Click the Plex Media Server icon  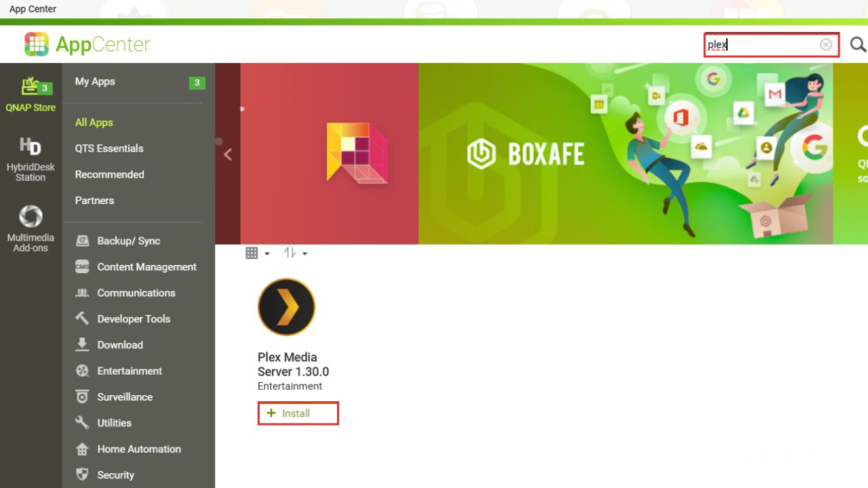coord(286,307)
